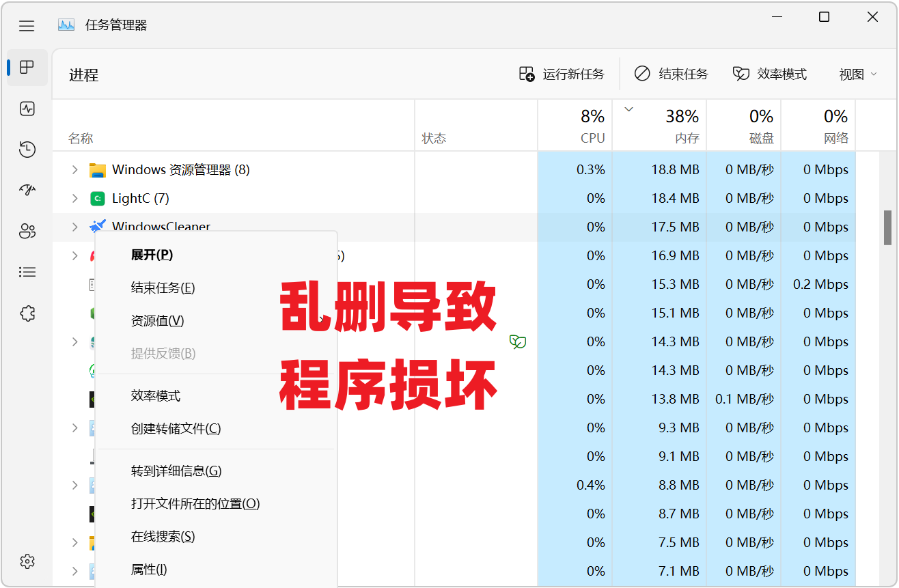Choose 结束任务(E) in context menu
The width and height of the screenshot is (899, 588).
point(216,288)
